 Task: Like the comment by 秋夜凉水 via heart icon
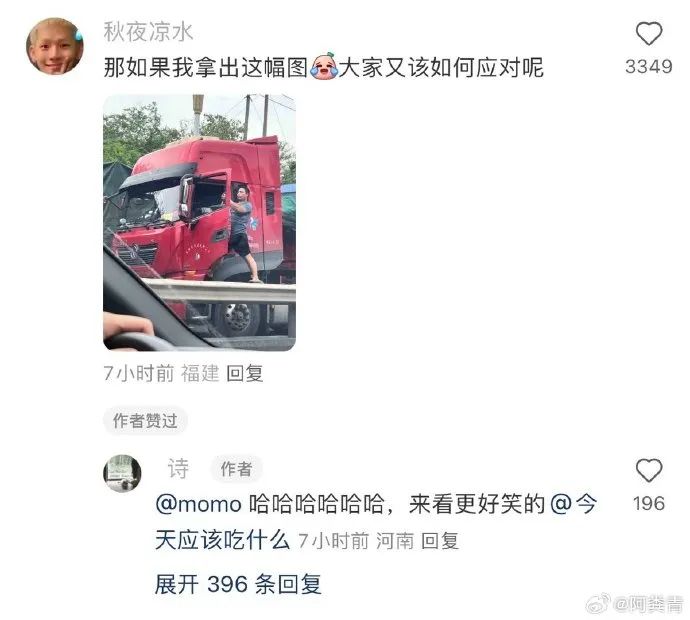click(x=649, y=34)
